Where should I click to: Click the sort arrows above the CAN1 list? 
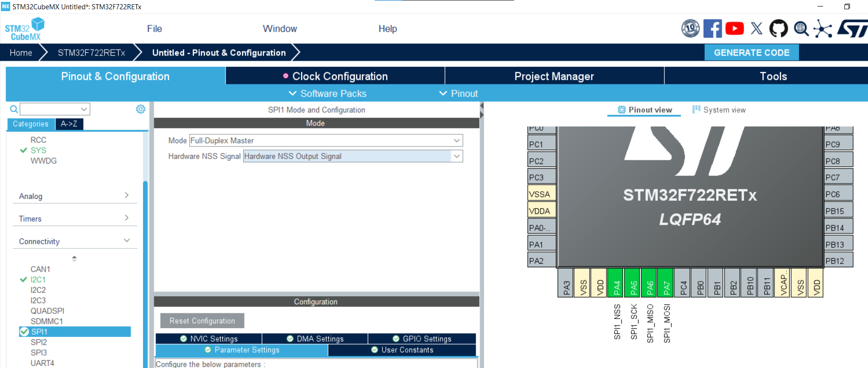(74, 259)
